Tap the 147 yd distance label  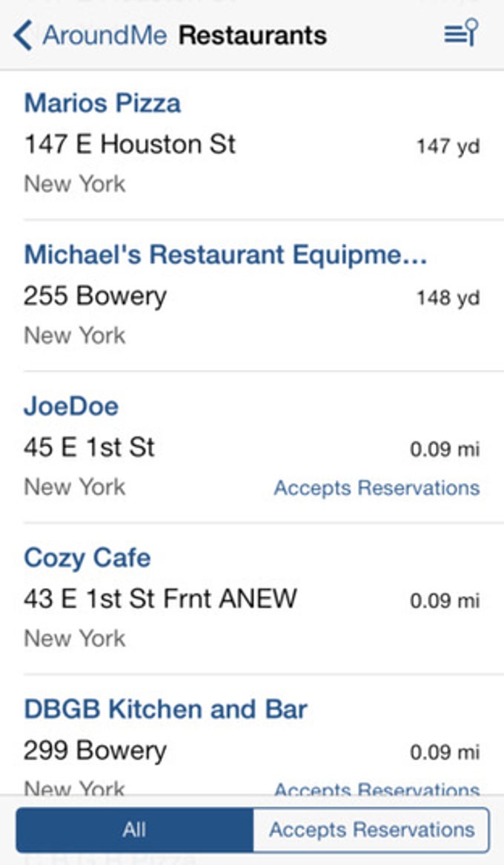pyautogui.click(x=448, y=147)
